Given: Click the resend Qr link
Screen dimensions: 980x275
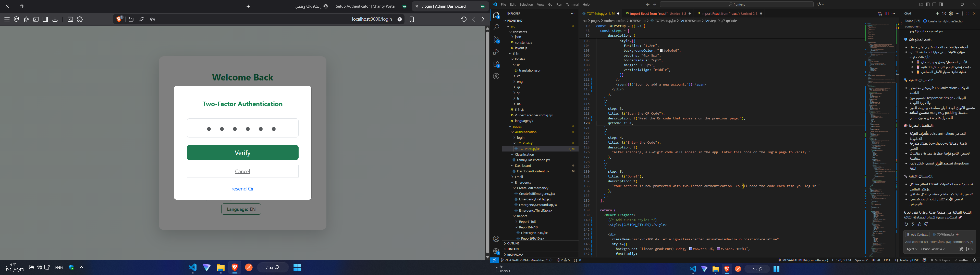Looking at the screenshot, I should pos(242,188).
